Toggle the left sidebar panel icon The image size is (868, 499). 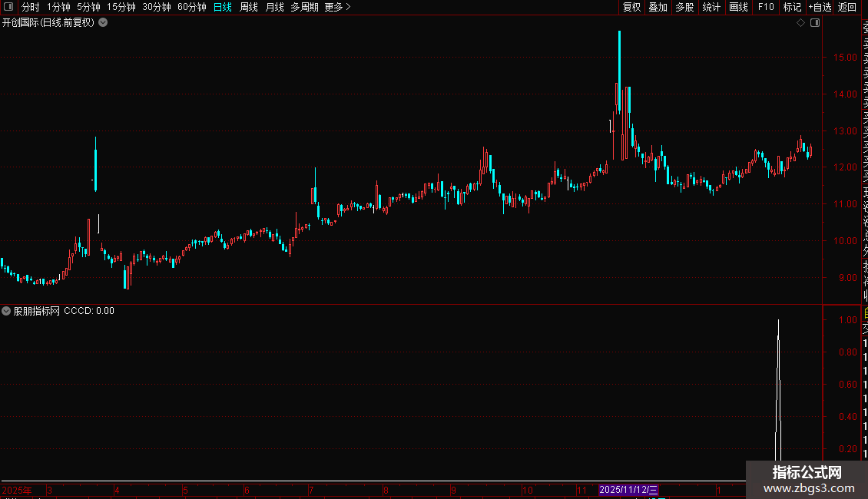tap(8, 7)
